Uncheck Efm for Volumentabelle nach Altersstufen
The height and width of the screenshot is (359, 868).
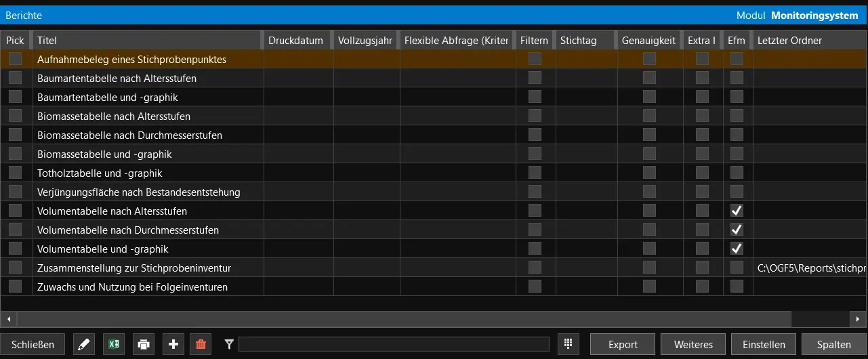point(737,211)
